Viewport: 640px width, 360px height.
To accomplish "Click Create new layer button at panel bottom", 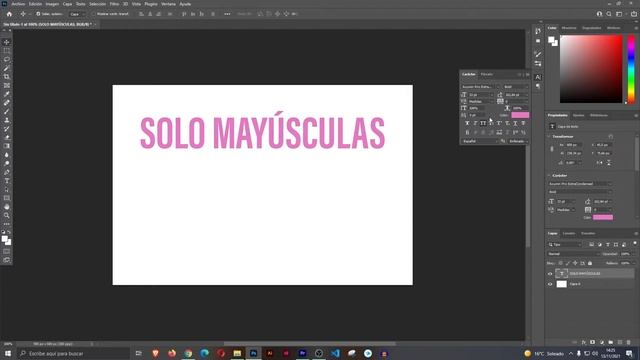I will (x=620, y=342).
